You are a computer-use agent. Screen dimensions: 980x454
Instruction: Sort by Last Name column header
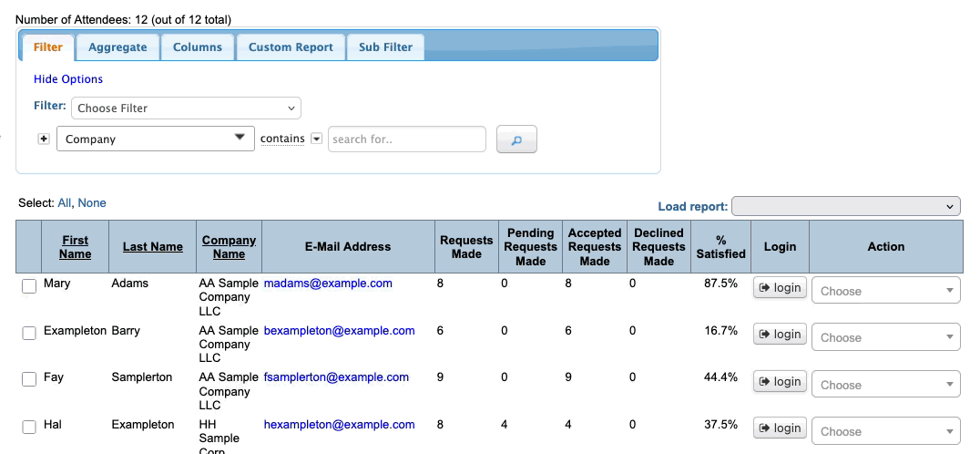tap(152, 247)
